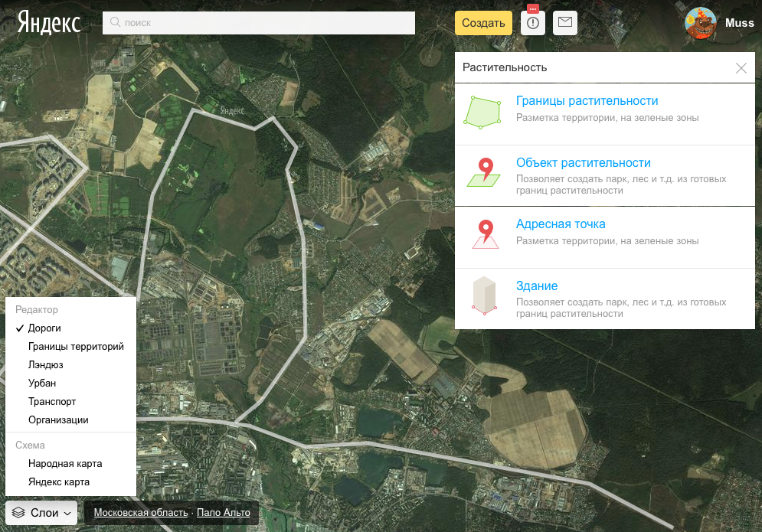Click the Объект растительности pin icon

point(484,172)
